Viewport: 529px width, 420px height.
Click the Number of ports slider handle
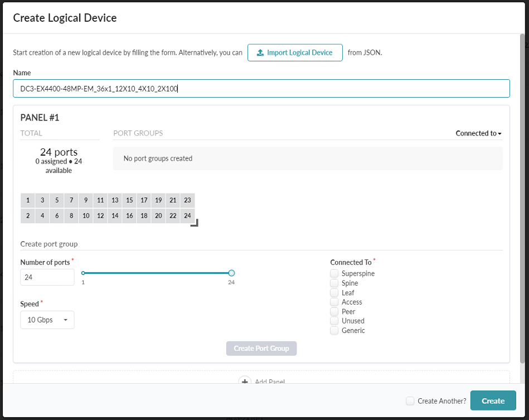pos(231,273)
